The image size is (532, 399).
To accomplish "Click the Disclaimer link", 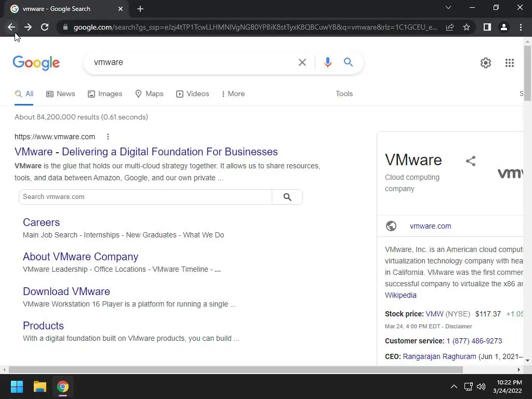I will click(458, 326).
